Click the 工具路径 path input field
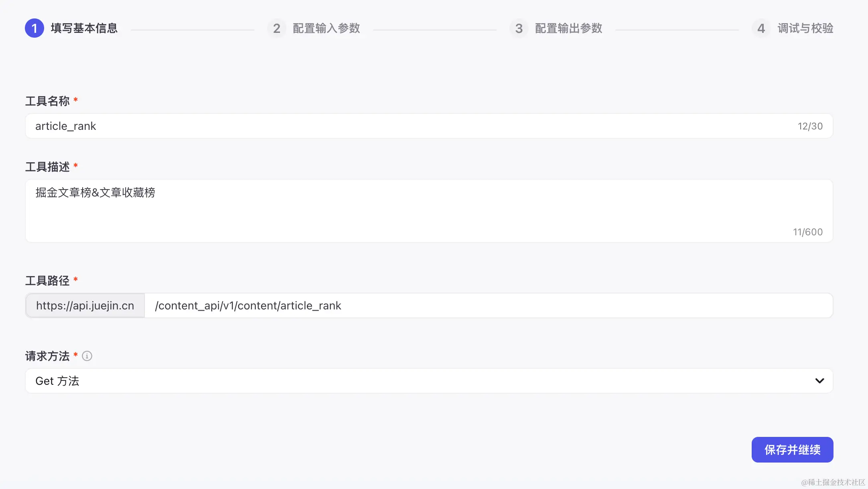Image resolution: width=868 pixels, height=489 pixels. tap(481, 305)
